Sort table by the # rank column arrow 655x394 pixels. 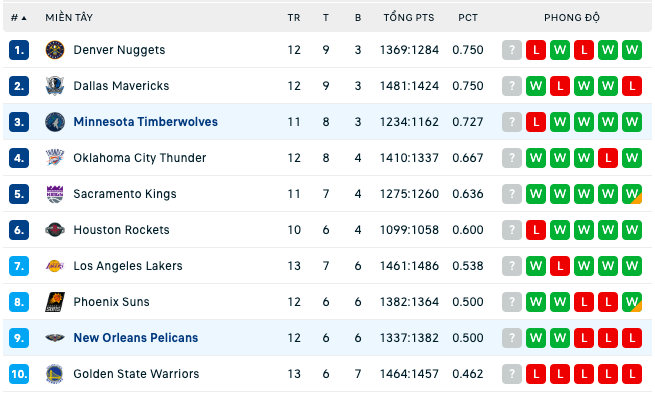pyautogui.click(x=18, y=18)
